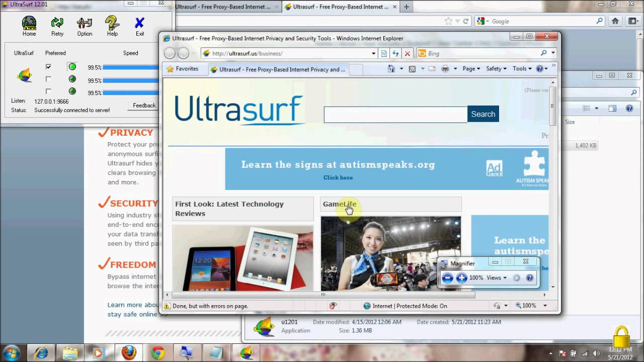The height and width of the screenshot is (362, 644).
Task: Click Internet Explorer Forward button
Action: (183, 53)
